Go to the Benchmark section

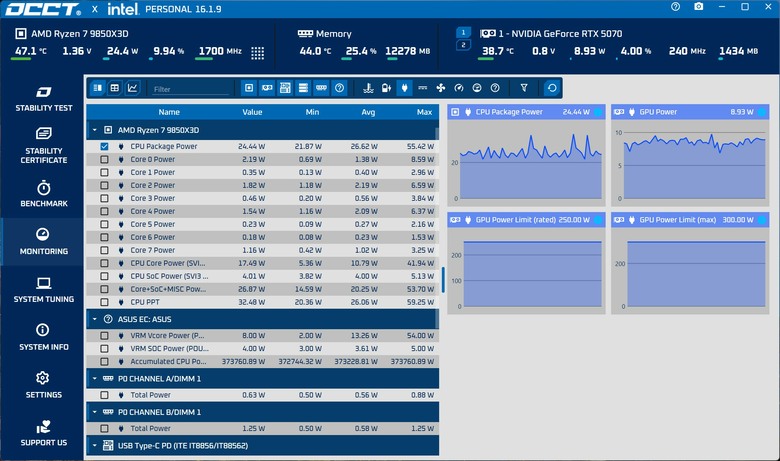click(43, 194)
